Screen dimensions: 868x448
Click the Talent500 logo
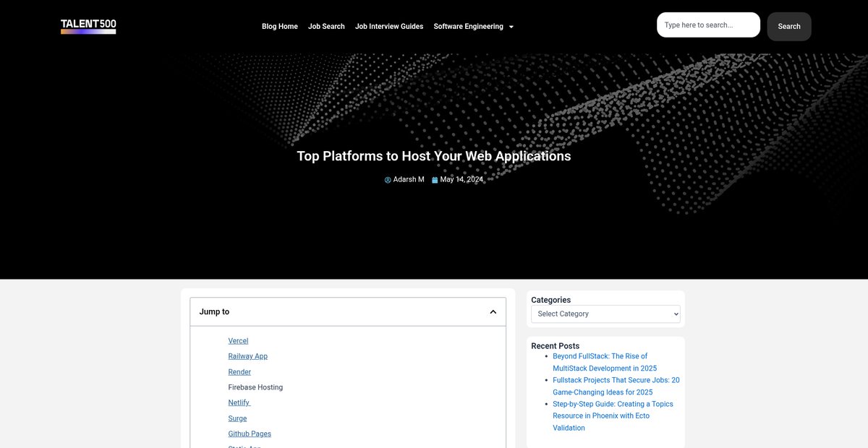[88, 27]
